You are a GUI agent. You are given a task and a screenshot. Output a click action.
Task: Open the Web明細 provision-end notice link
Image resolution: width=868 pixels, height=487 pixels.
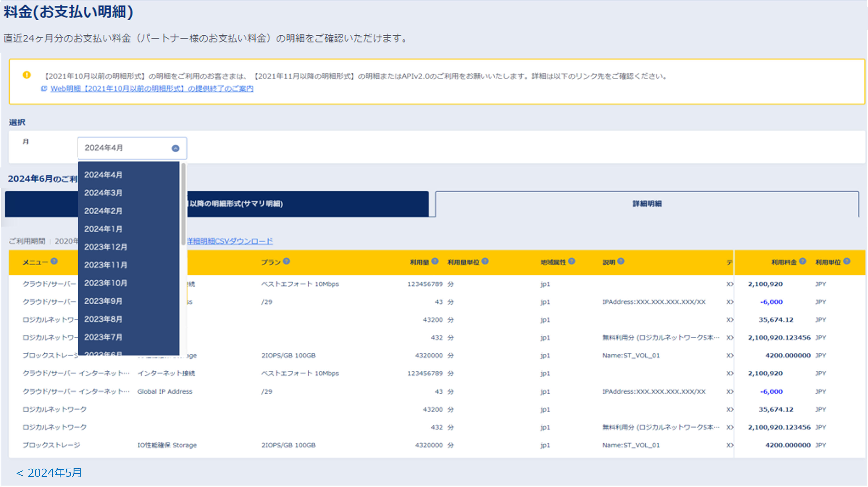tap(152, 89)
